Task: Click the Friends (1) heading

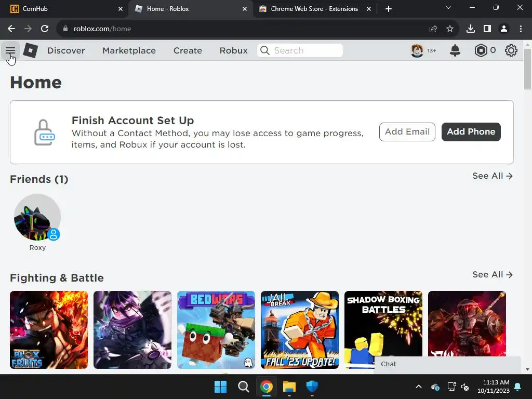Action: tap(39, 179)
